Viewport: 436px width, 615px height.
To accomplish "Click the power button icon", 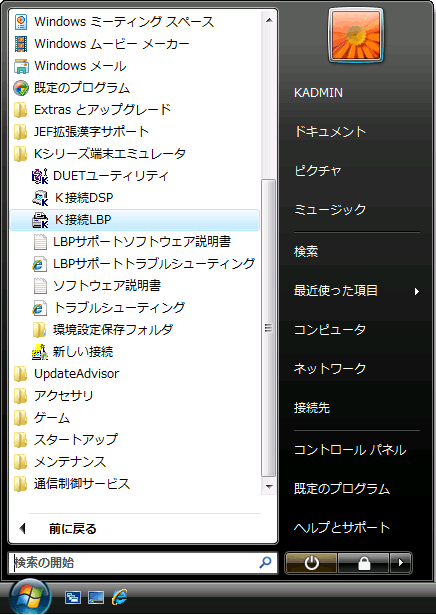I will [311, 563].
